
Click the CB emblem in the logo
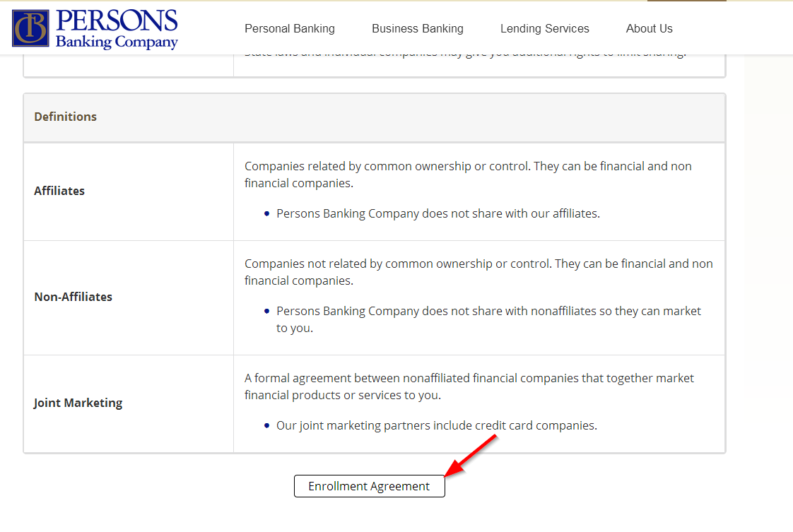(x=30, y=28)
